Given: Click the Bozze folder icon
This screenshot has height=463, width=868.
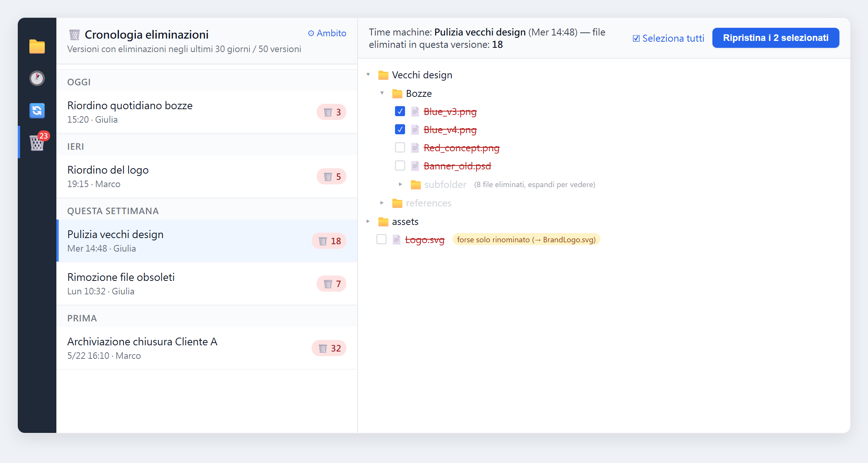Looking at the screenshot, I should point(397,93).
